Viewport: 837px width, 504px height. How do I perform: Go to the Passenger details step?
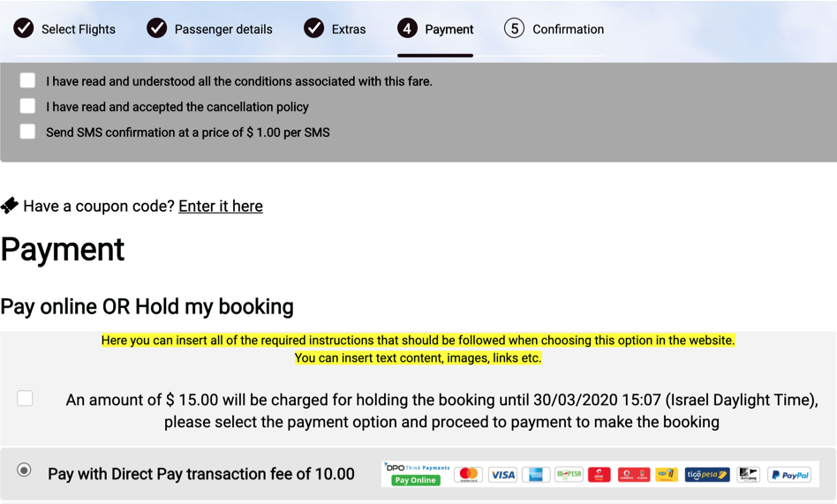click(209, 29)
